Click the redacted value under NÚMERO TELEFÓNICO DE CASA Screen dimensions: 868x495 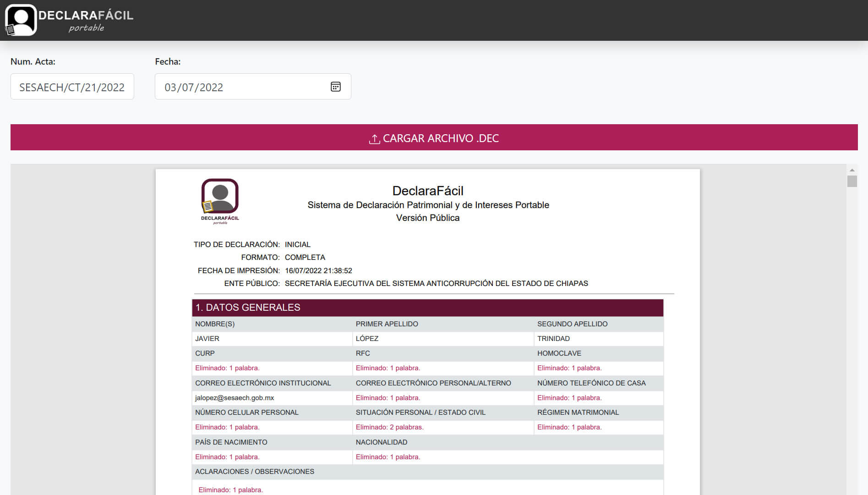[x=569, y=398]
